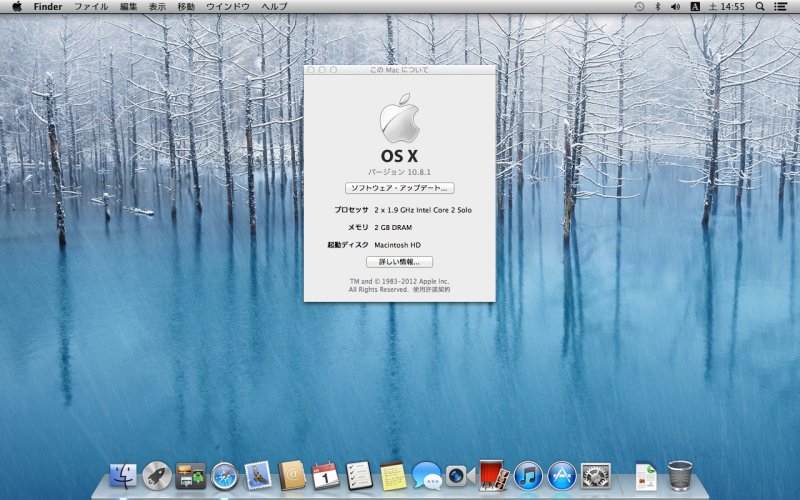800x500 pixels.
Task: Click the Apple logo in About window
Action: pos(399,118)
